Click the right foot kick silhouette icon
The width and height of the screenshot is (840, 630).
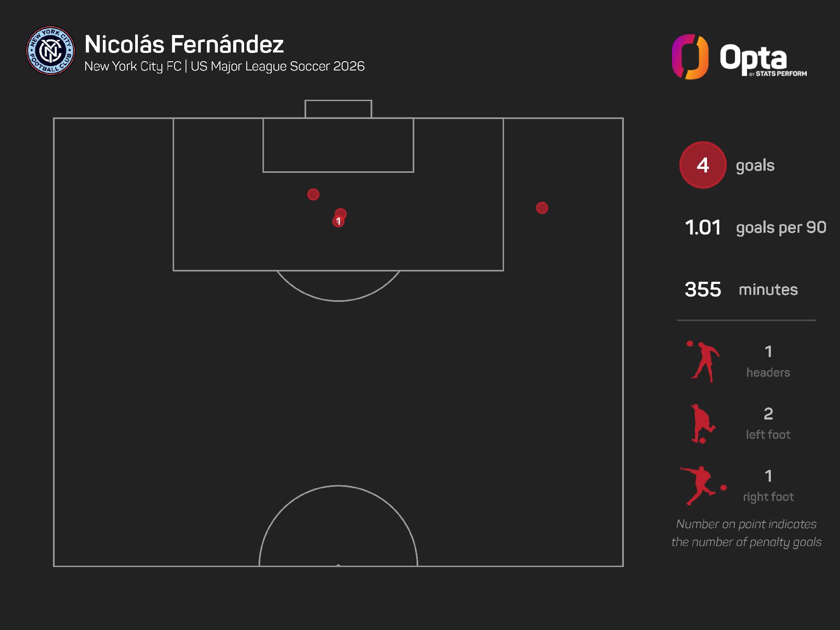tap(701, 486)
